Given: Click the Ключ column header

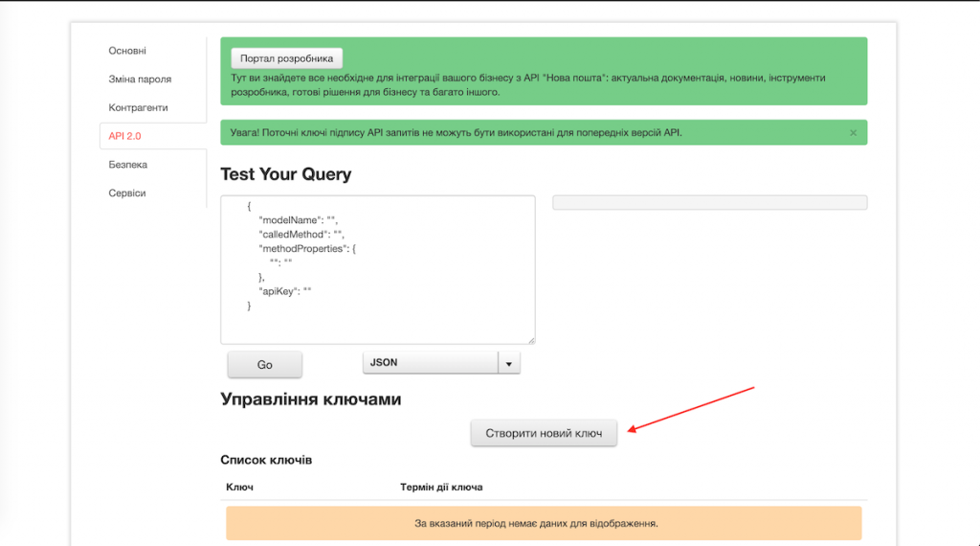Looking at the screenshot, I should (x=239, y=487).
